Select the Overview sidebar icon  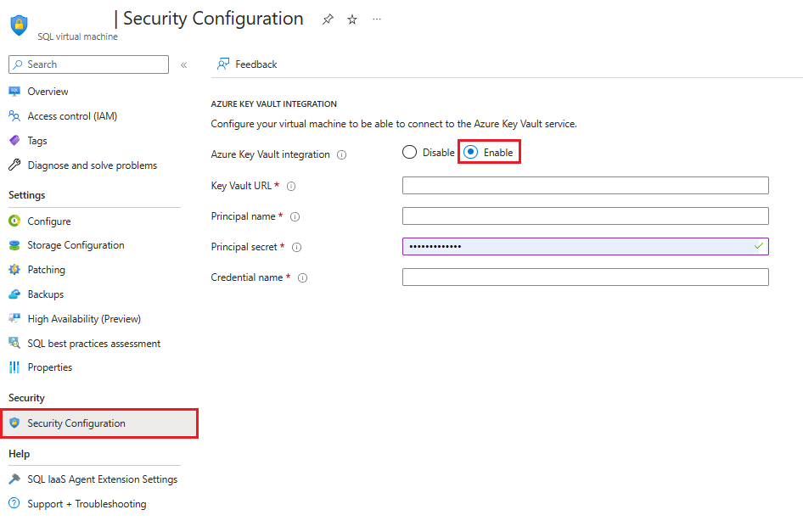click(x=15, y=91)
